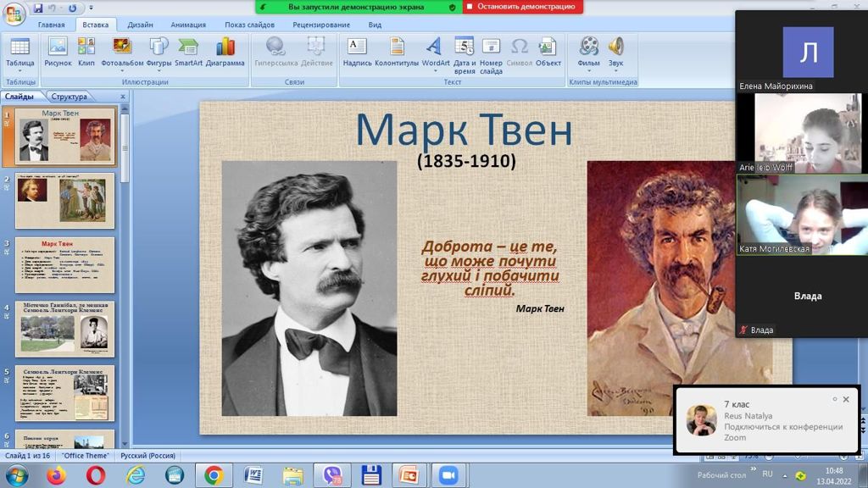
Task: Insert a Надпись text box
Action: click(357, 52)
